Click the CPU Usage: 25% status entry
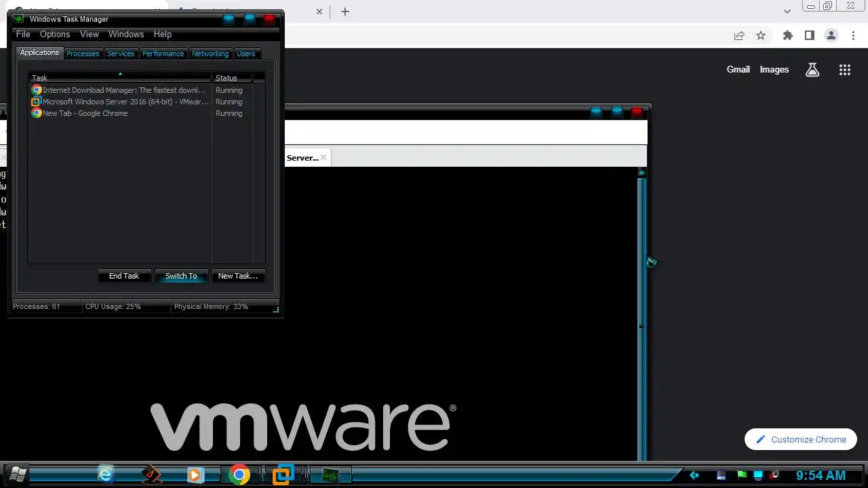This screenshot has height=488, width=868. [x=126, y=306]
